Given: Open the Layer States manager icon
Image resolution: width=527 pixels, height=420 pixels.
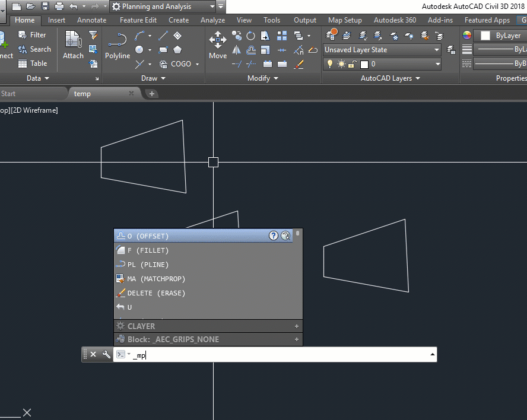Looking at the screenshot, I should (451, 50).
